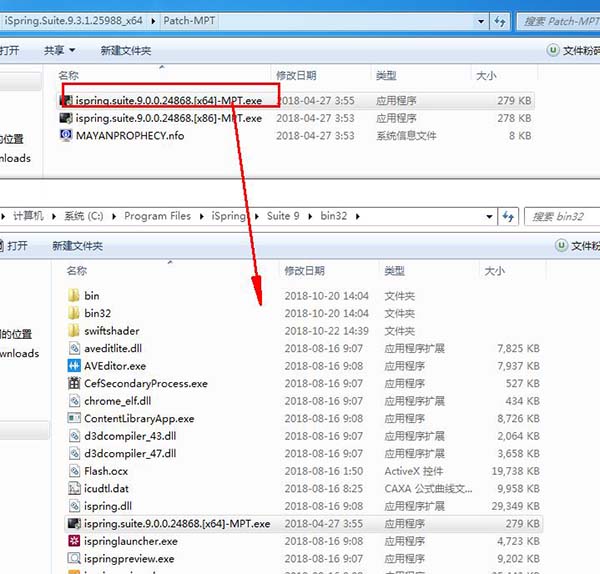The width and height of the screenshot is (600, 574).
Task: Click 新建文件夹 in Patch-MPT window toolbar
Action: (x=126, y=50)
